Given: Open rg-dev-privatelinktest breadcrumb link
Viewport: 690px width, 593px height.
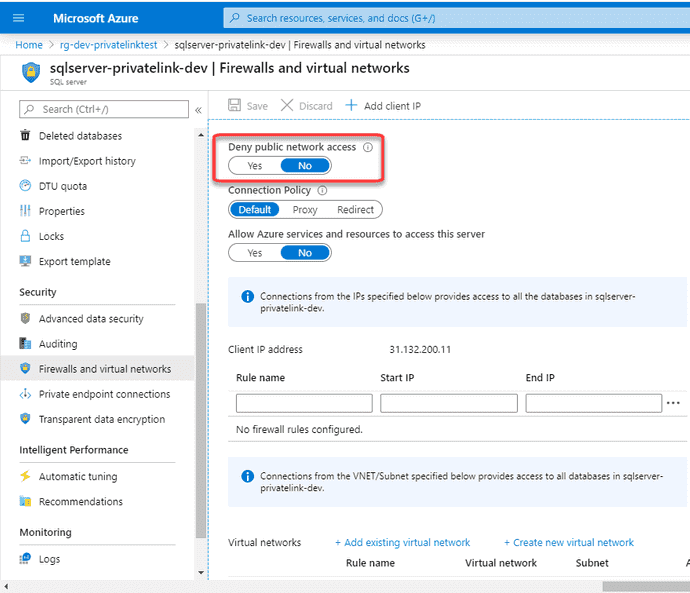Looking at the screenshot, I should point(108,45).
